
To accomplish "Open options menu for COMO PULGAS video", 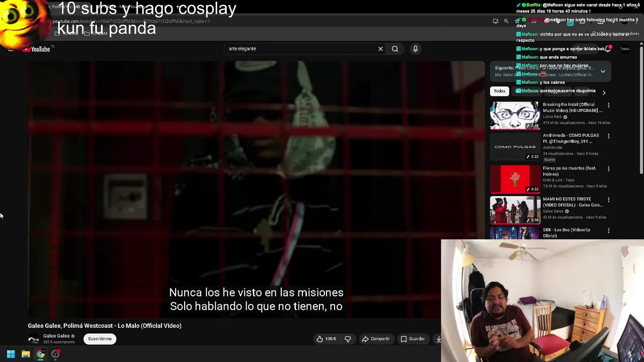I will (x=608, y=136).
